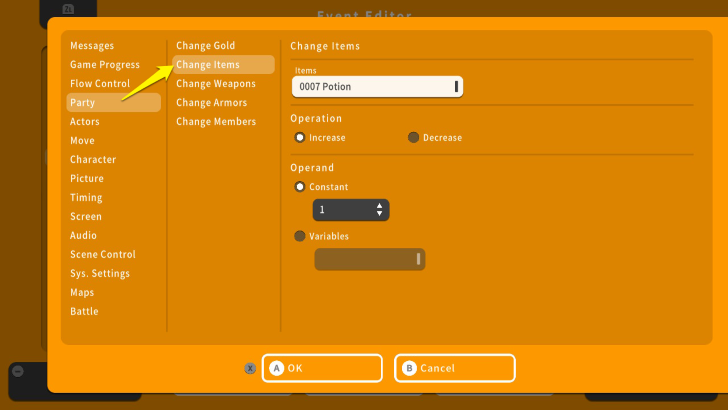Choose the Change Gold command
Screen dimensions: 728x410
tap(206, 46)
